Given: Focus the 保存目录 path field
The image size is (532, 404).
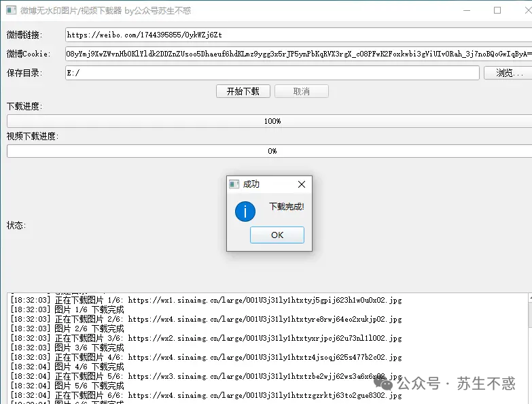Looking at the screenshot, I should click(x=272, y=73).
